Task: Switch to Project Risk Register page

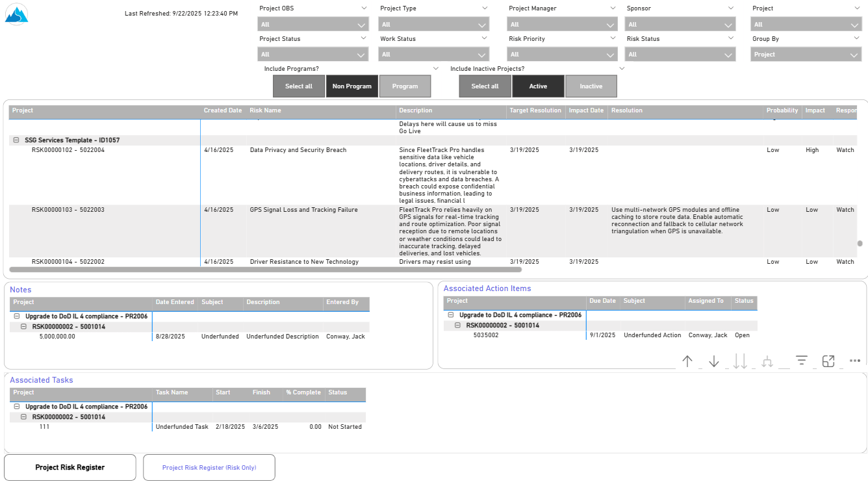Action: (x=70, y=467)
